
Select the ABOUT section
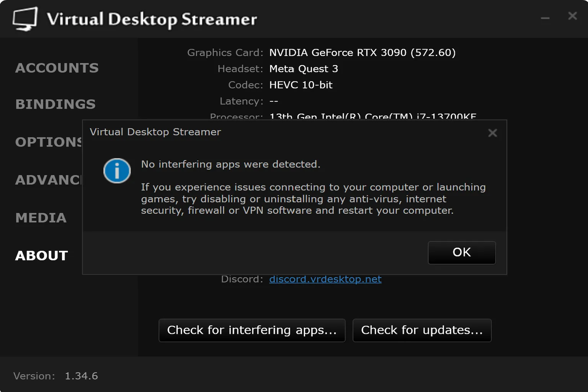(x=41, y=255)
